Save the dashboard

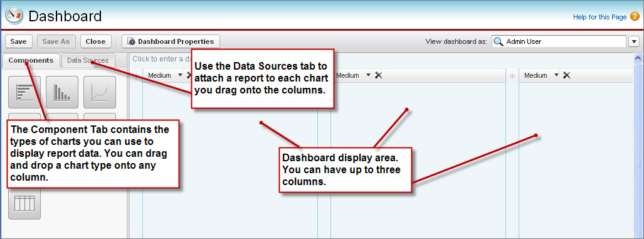tap(18, 41)
